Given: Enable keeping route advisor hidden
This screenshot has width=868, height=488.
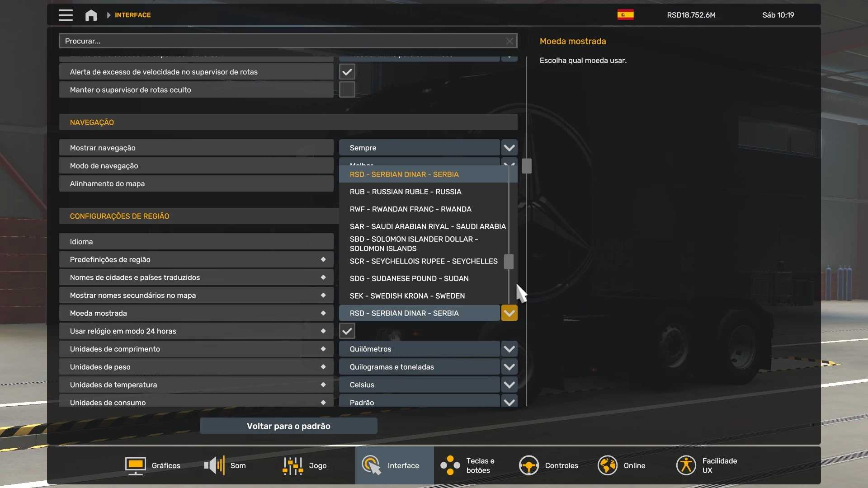Looking at the screenshot, I should click(x=347, y=89).
